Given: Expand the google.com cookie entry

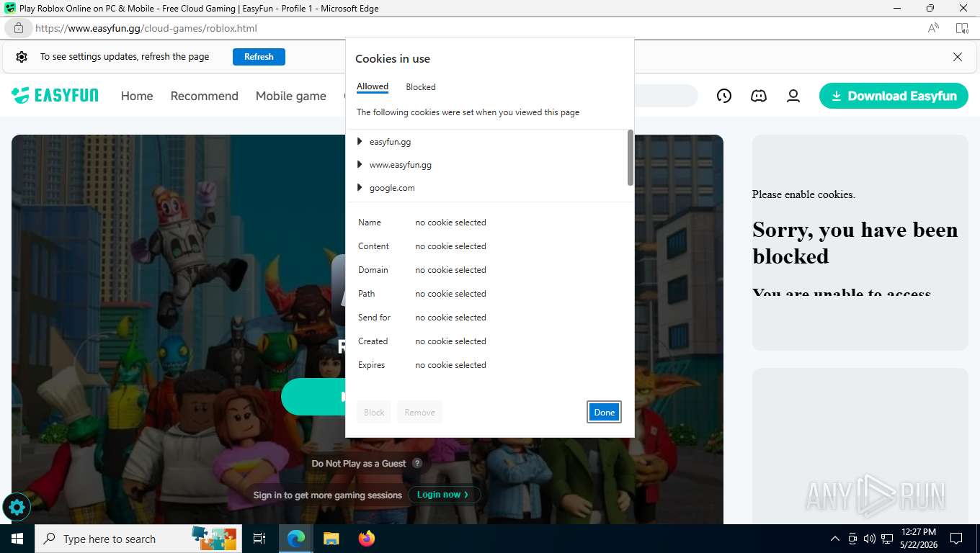Looking at the screenshot, I should pos(360,187).
